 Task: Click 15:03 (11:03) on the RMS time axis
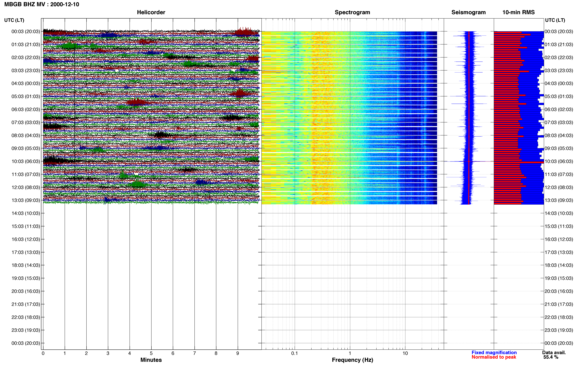(x=559, y=226)
